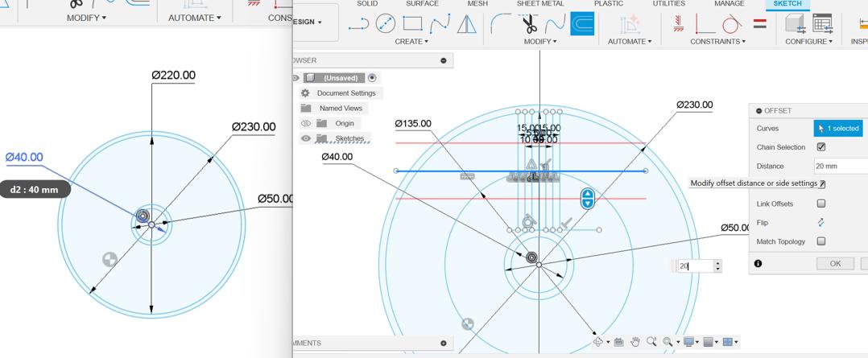Screen dimensions: 868x358
Task: Click the blue offset manipulator arrows on canvas
Action: click(587, 198)
